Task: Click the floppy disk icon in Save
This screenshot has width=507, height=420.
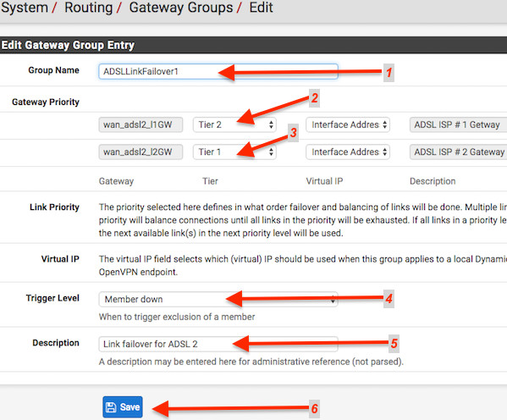Action: 111,407
